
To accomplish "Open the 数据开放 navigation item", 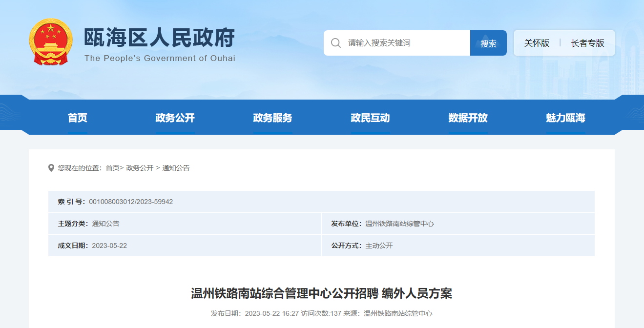I will click(468, 118).
